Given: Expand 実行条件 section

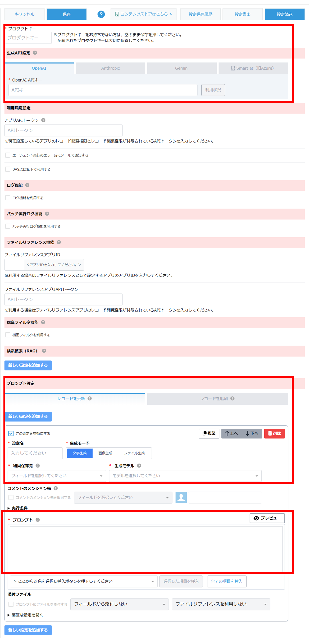Looking at the screenshot, I should tap(17, 508).
